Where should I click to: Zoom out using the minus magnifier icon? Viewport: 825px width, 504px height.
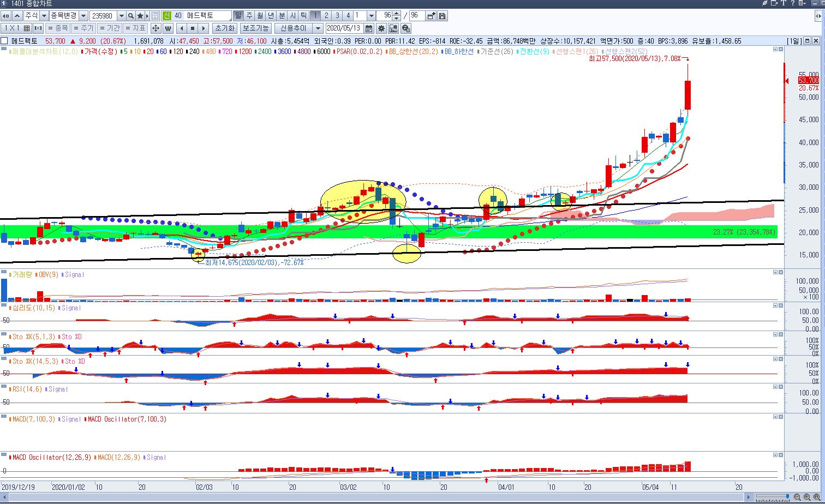point(798,497)
